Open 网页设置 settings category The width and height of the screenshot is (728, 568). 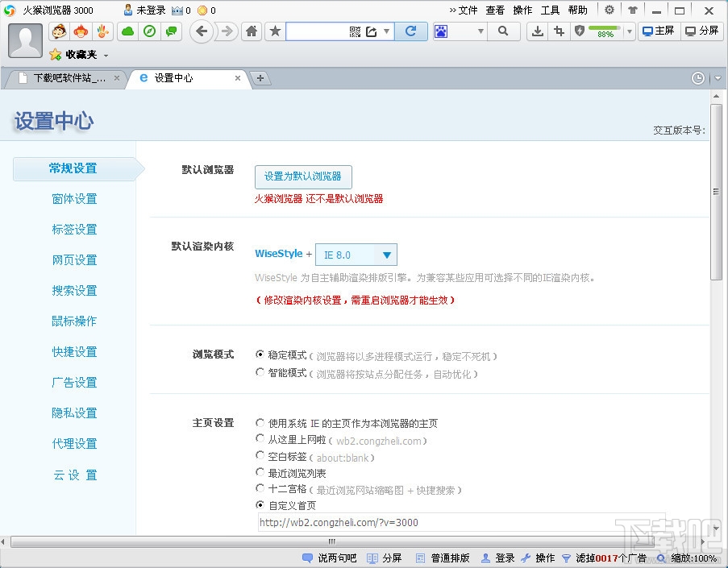[x=74, y=260]
